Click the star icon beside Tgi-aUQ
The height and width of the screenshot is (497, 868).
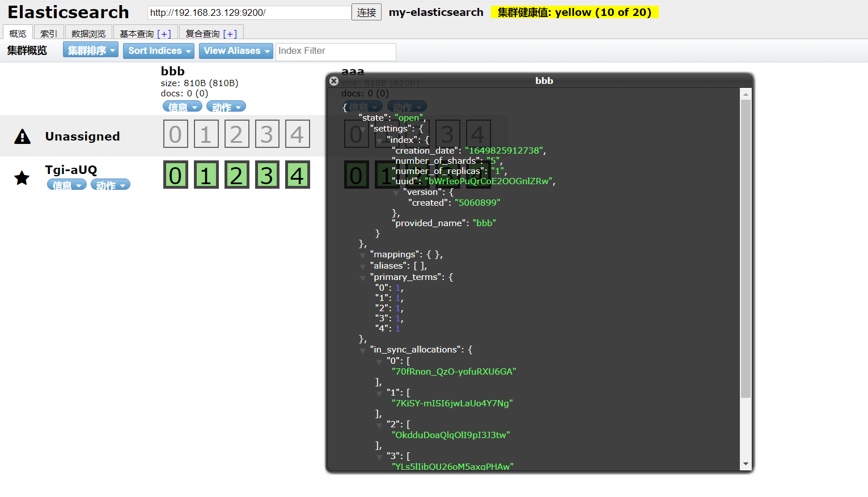(22, 178)
